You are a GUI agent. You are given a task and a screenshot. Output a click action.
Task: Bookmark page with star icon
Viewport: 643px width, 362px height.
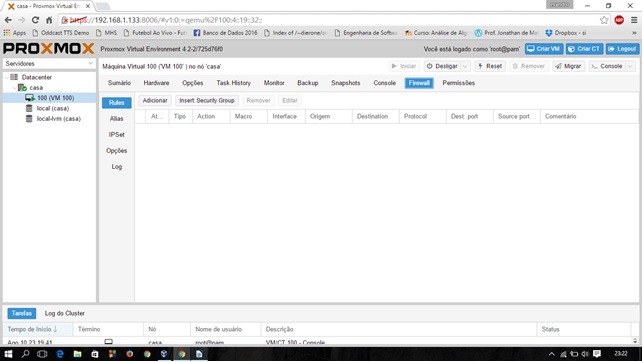tap(604, 20)
